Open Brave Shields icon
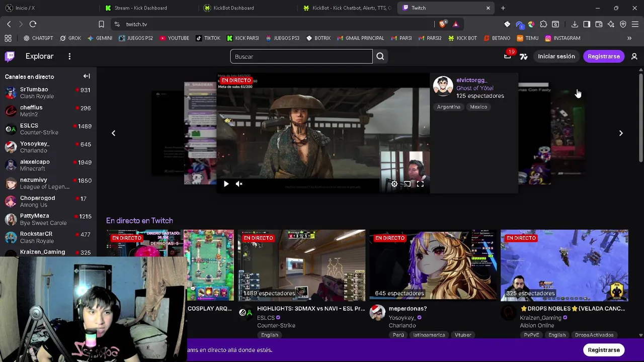This screenshot has height=362, width=644. coord(442,24)
